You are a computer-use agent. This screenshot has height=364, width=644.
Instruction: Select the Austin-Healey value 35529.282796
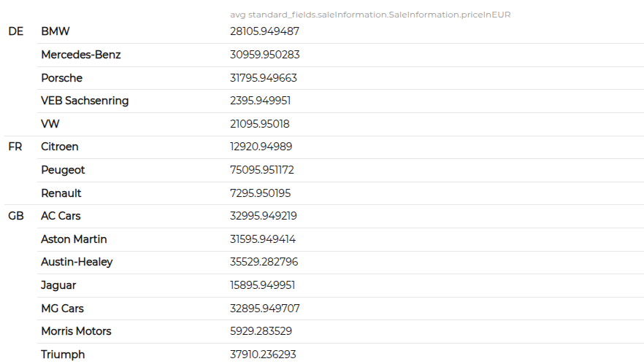[264, 262]
